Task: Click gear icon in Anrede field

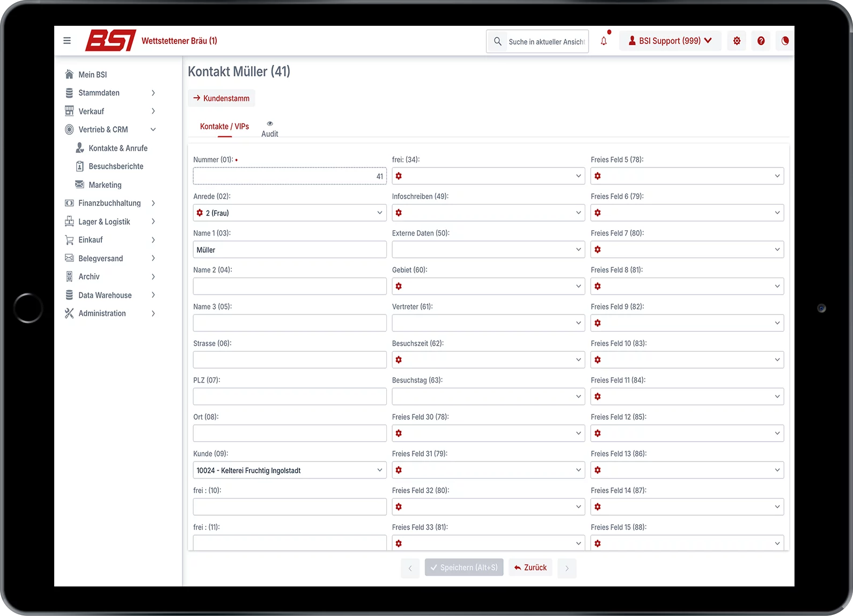Action: [200, 213]
